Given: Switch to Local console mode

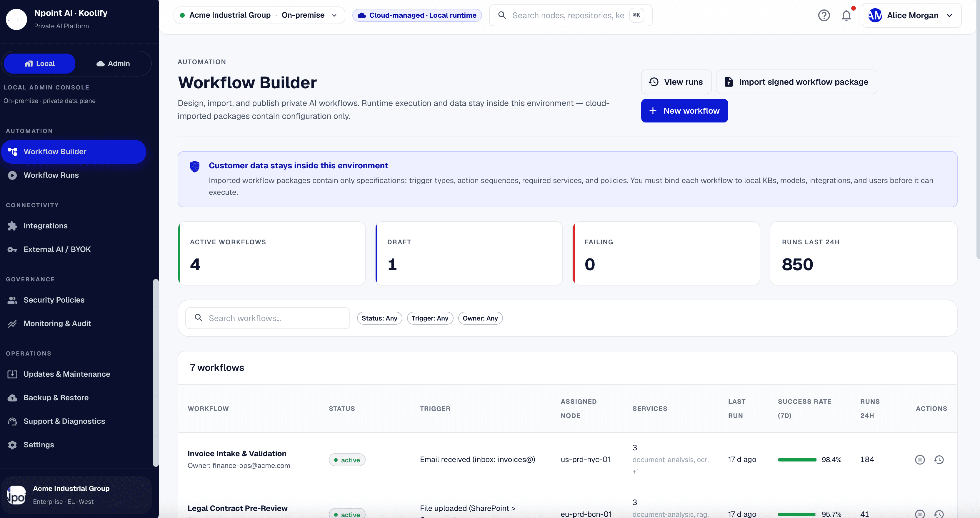Looking at the screenshot, I should point(40,64).
